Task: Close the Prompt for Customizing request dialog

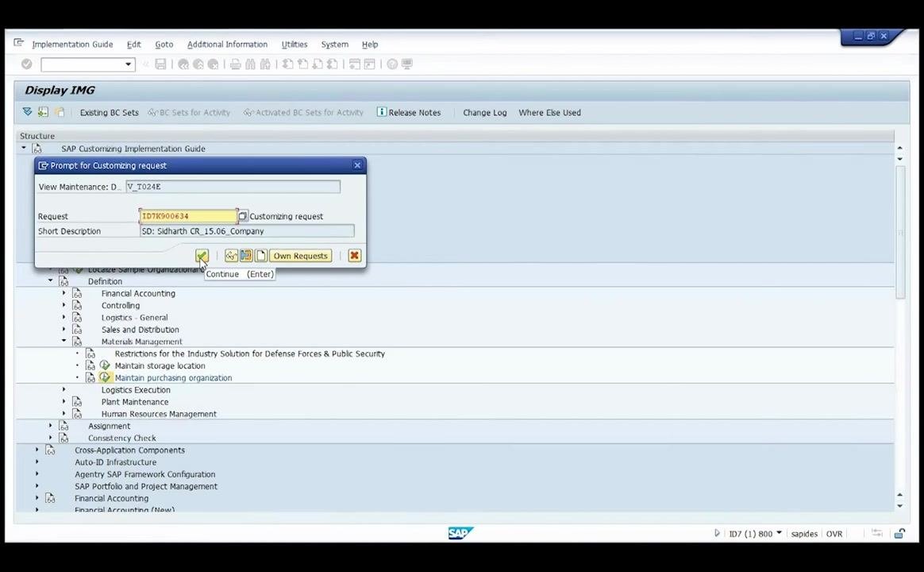Action: (357, 166)
